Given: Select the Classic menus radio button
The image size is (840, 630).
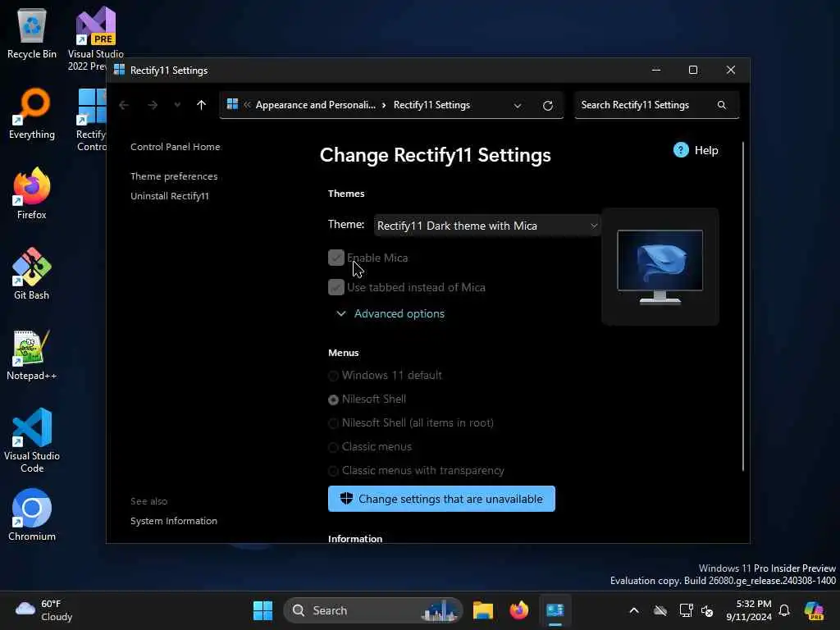Looking at the screenshot, I should click(333, 447).
